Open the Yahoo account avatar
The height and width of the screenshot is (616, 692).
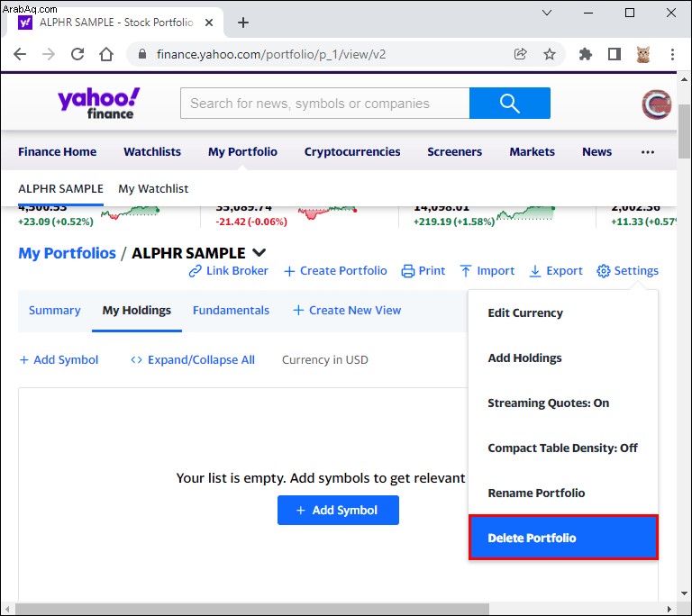656,104
